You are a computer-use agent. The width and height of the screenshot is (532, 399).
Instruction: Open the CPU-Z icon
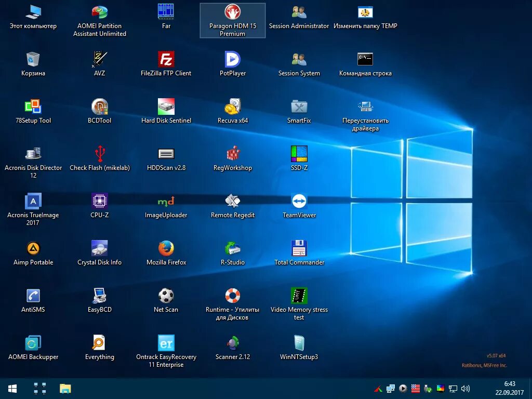click(x=99, y=206)
